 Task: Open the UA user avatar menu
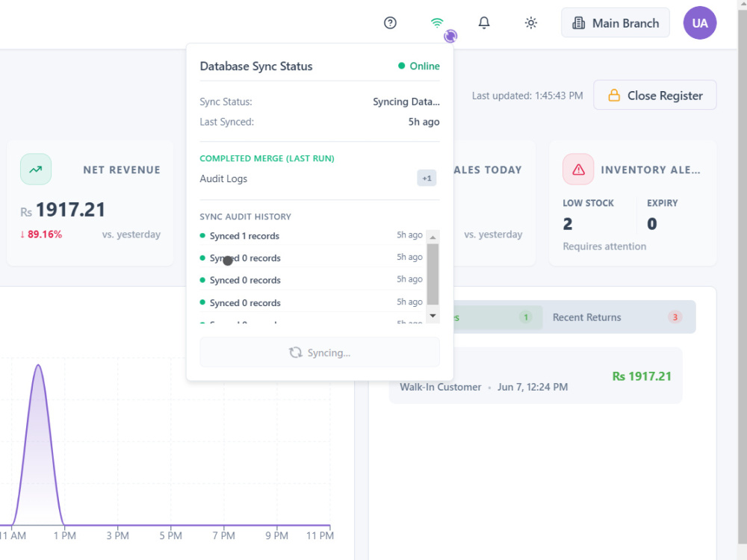pos(699,23)
